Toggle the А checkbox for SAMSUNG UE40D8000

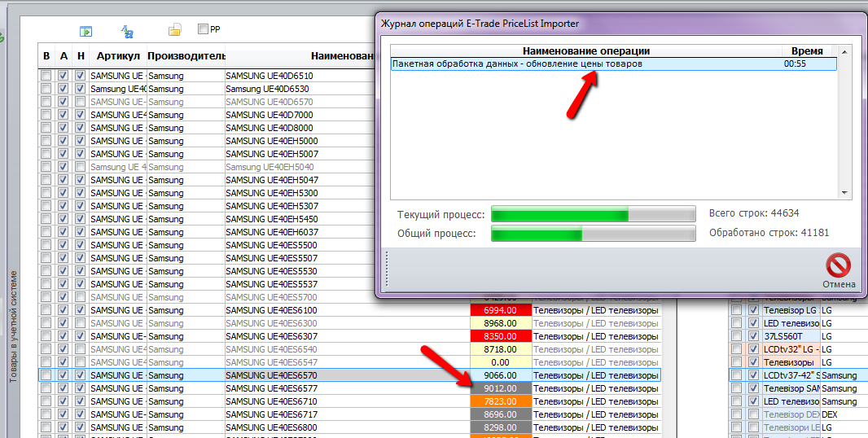[x=64, y=128]
